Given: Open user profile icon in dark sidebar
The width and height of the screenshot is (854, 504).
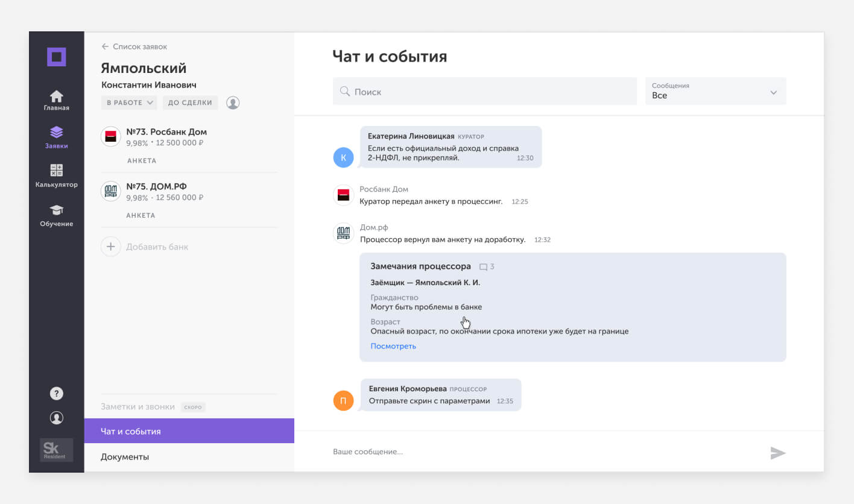Looking at the screenshot, I should (x=57, y=418).
